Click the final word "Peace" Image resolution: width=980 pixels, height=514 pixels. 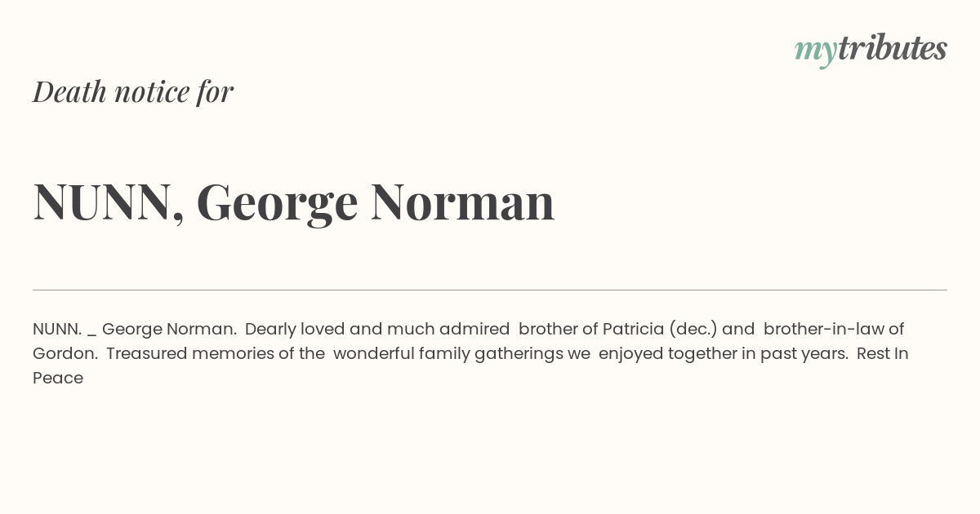pyautogui.click(x=58, y=378)
